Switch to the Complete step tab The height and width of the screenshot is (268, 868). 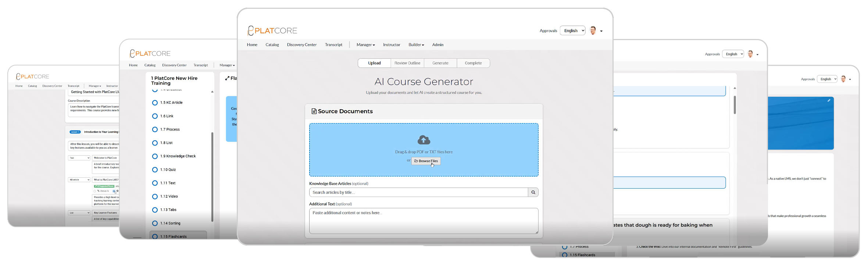(473, 63)
